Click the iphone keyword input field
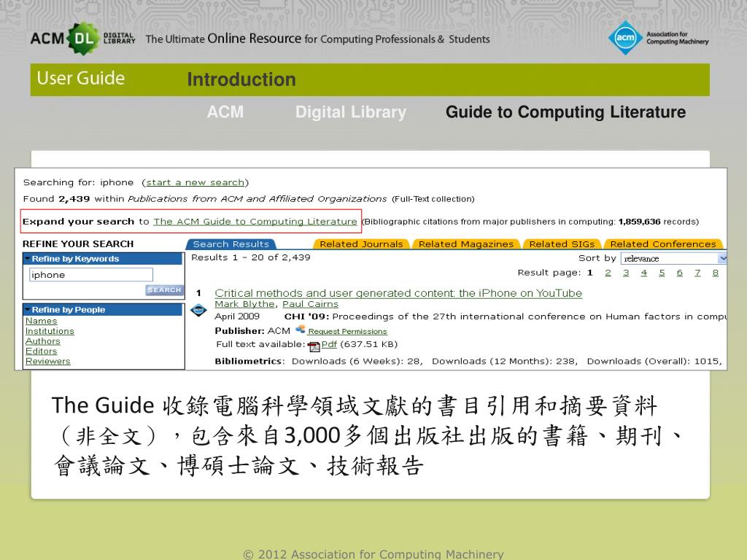 [91, 275]
